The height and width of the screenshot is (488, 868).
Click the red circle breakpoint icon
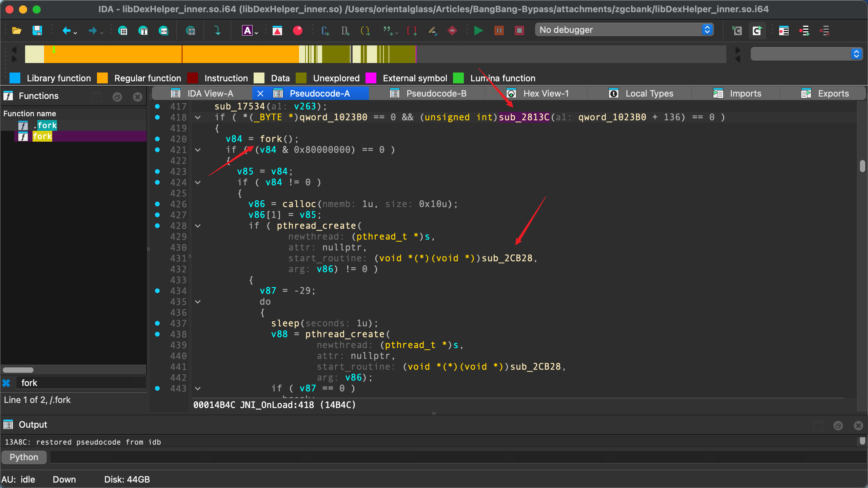point(298,30)
